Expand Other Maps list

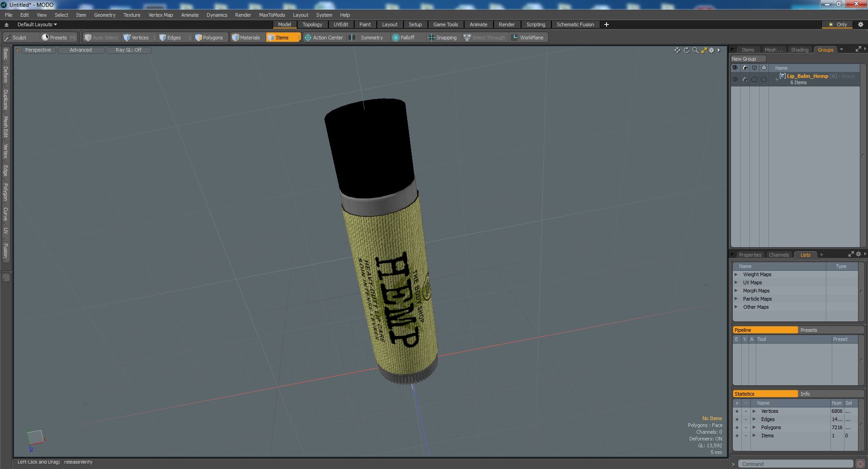(x=736, y=307)
